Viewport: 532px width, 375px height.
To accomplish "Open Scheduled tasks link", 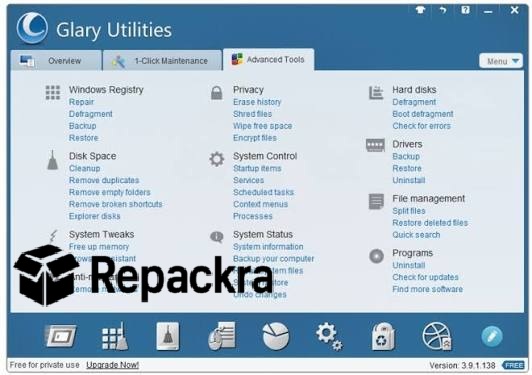I will coord(263,192).
